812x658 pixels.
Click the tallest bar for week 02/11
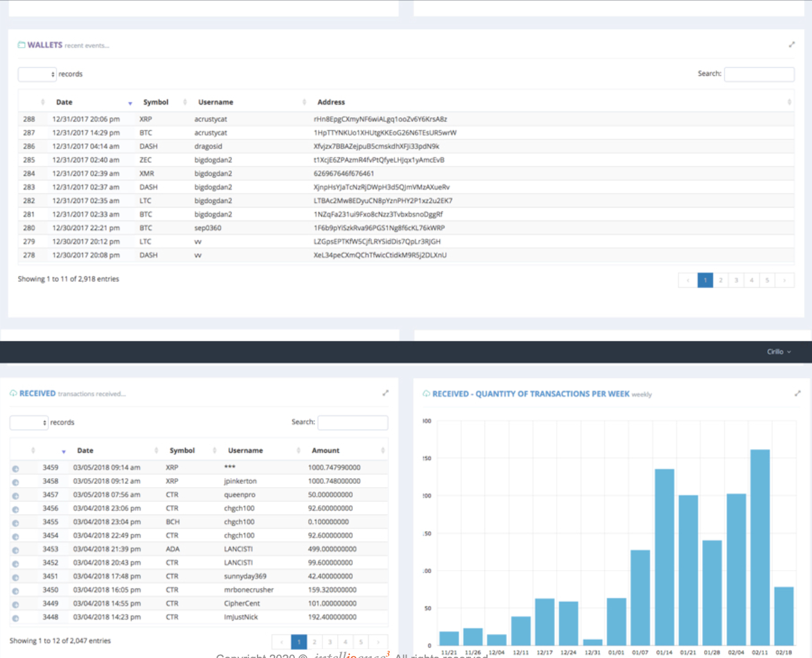coord(760,546)
